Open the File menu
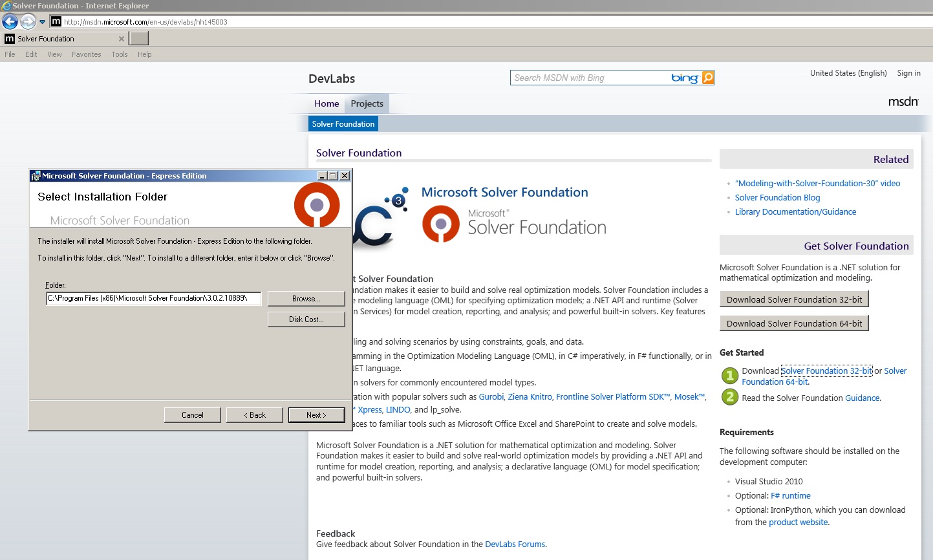This screenshot has width=933, height=560. click(10, 54)
